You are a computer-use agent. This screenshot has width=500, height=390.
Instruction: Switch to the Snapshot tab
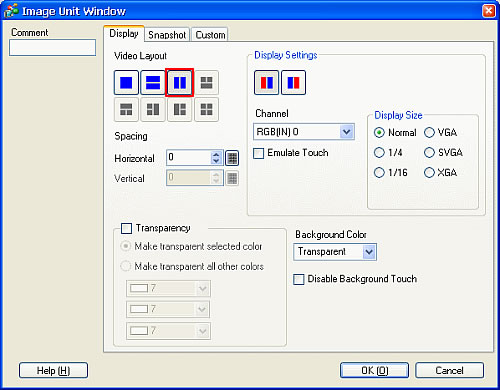167,35
